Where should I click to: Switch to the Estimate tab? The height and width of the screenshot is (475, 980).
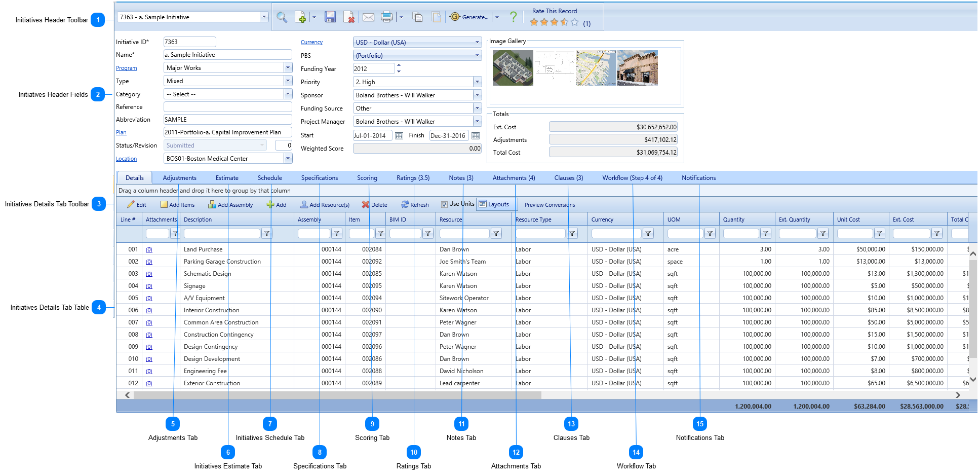click(227, 178)
